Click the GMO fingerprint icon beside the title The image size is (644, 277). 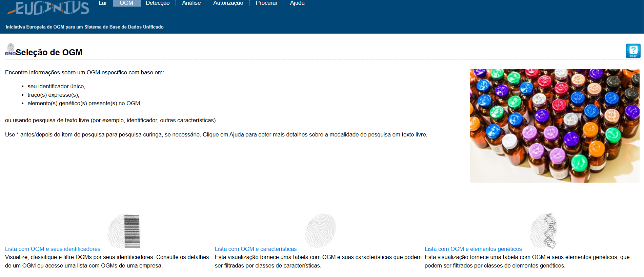[x=10, y=50]
